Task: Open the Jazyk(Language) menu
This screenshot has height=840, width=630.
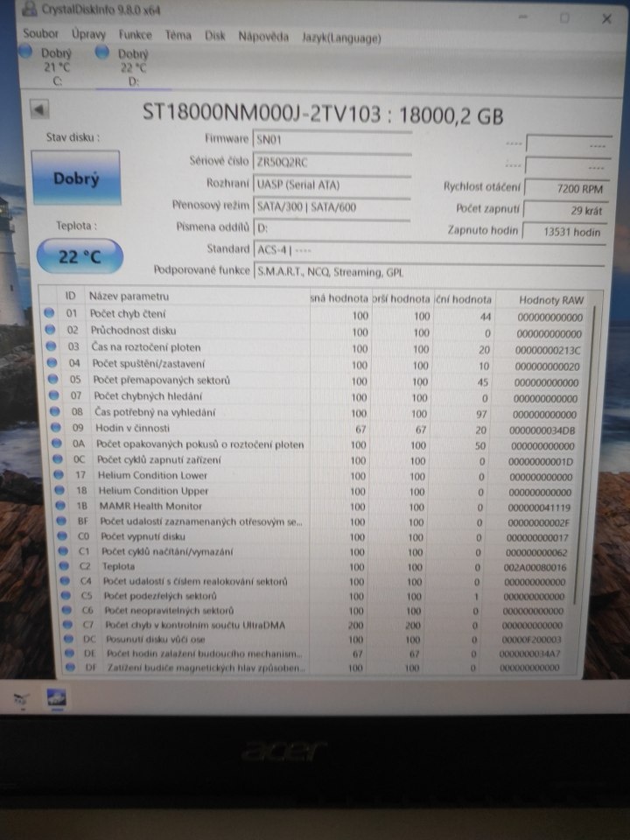Action: tap(341, 38)
